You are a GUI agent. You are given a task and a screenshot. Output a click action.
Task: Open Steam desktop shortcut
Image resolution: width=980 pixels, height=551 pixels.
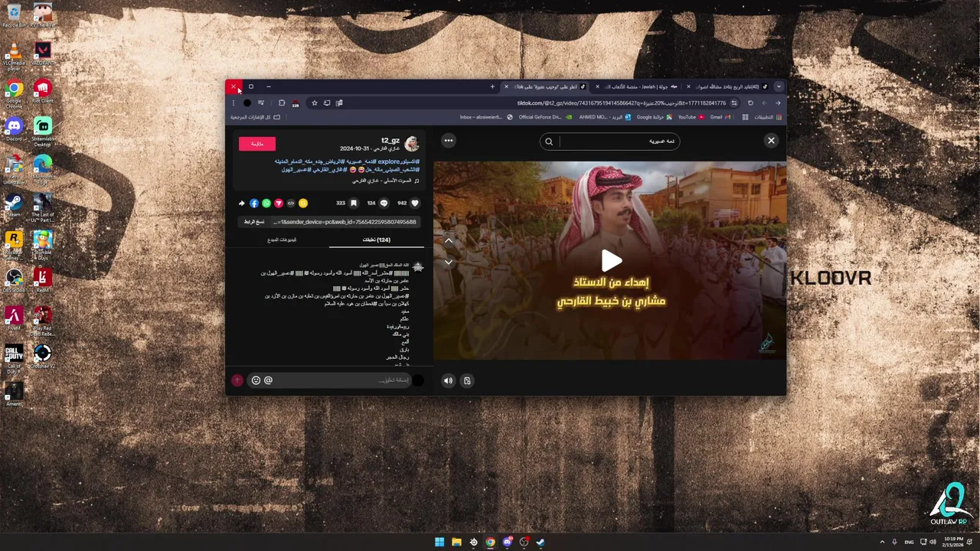pos(14,205)
